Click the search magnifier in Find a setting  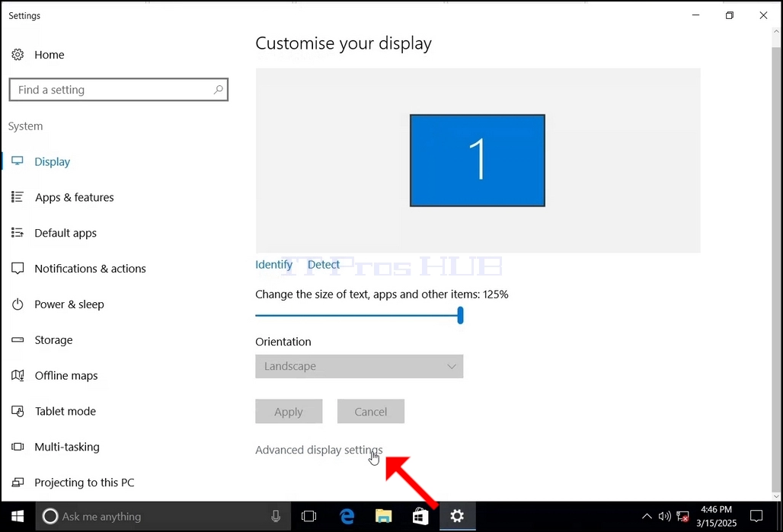[x=219, y=89]
